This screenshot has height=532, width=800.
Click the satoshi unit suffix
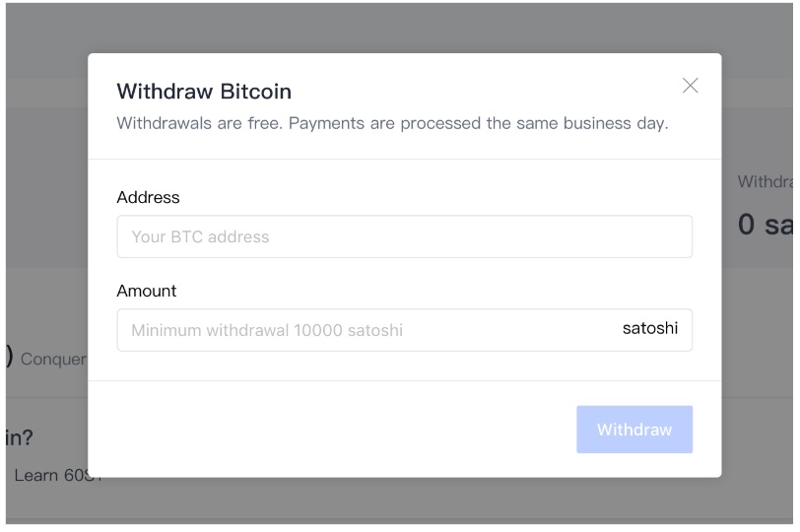coord(649,328)
